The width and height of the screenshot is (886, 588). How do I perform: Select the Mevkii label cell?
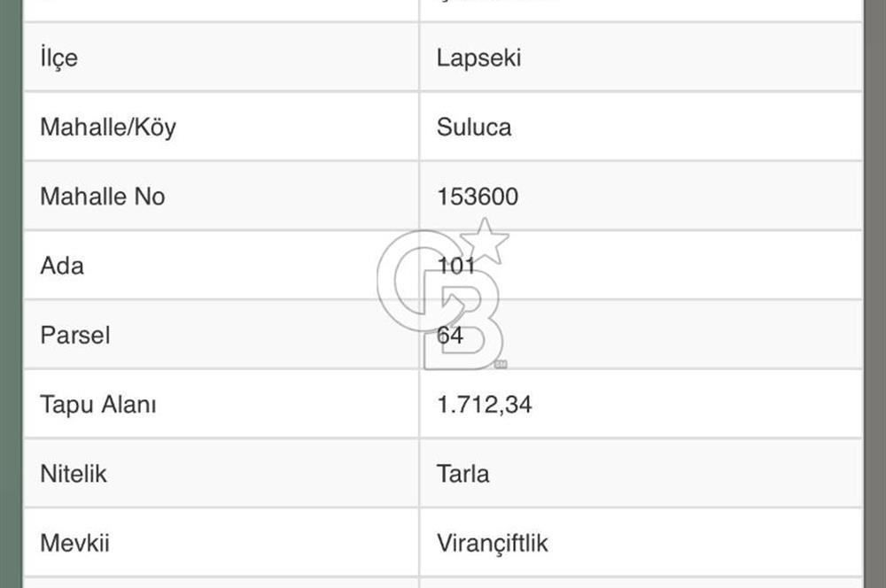[x=74, y=542]
